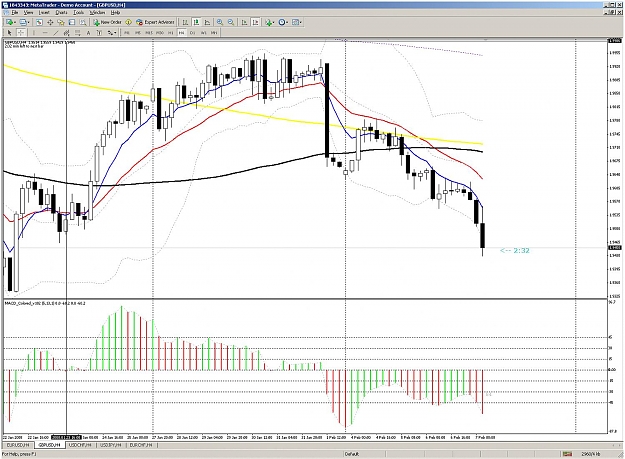The width and height of the screenshot is (625, 459).
Task: Select the Fibonacci Retracement tool
Action: point(78,33)
